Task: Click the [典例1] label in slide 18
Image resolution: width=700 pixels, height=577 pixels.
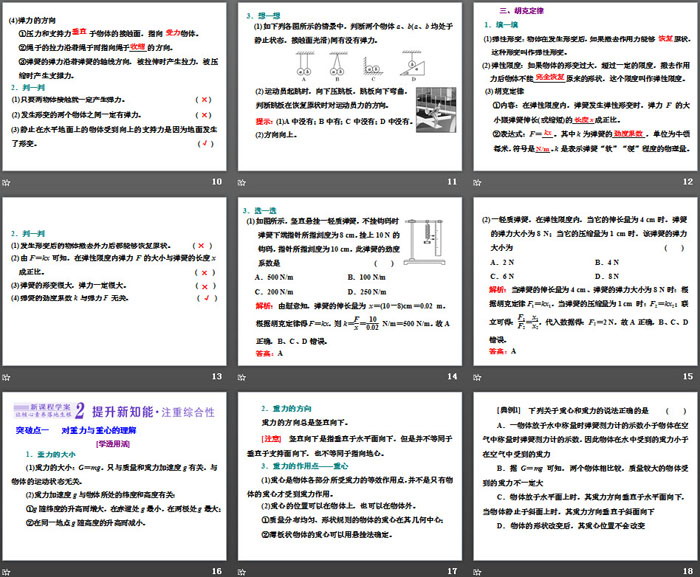Action: tap(508, 410)
